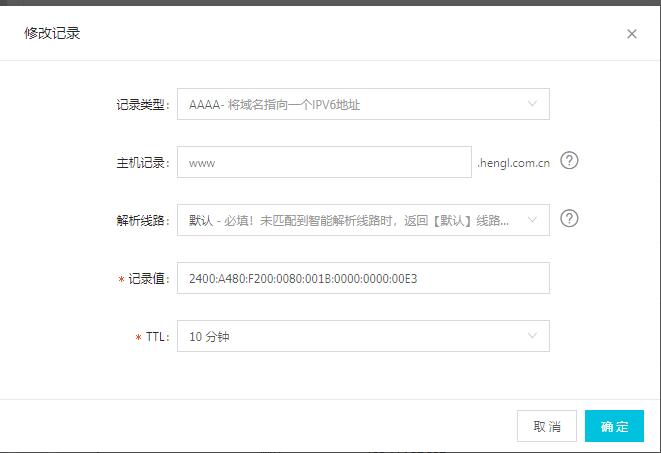Click the chevron in TTL field
The width and height of the screenshot is (661, 453).
[532, 335]
